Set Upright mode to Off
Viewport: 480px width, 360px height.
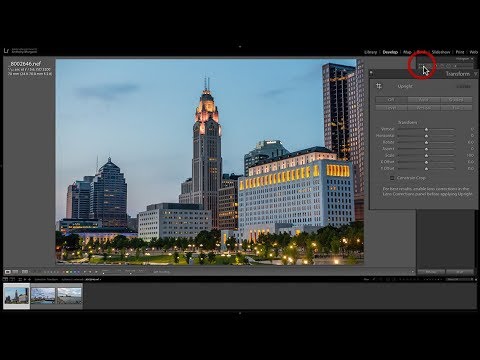[391, 99]
